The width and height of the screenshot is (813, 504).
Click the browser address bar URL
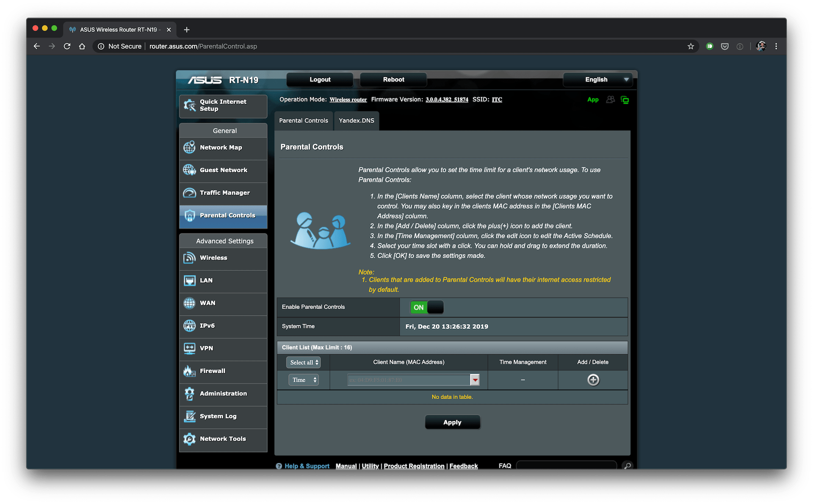(203, 46)
